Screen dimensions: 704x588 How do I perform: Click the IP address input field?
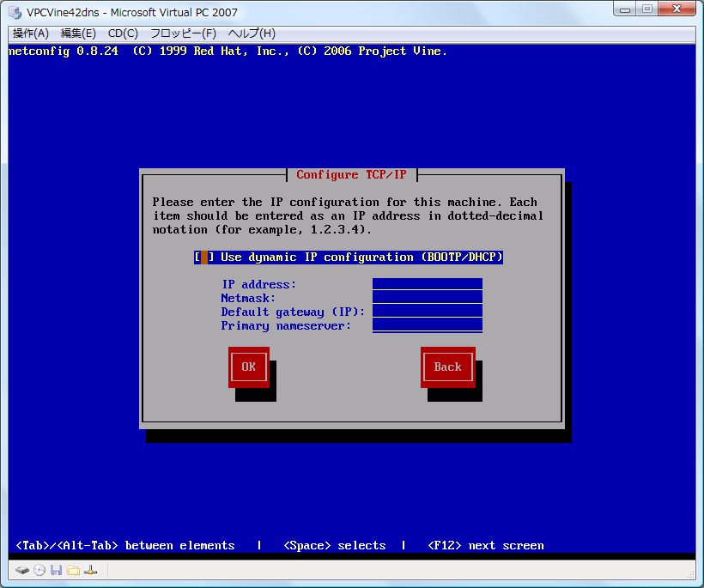[428, 283]
